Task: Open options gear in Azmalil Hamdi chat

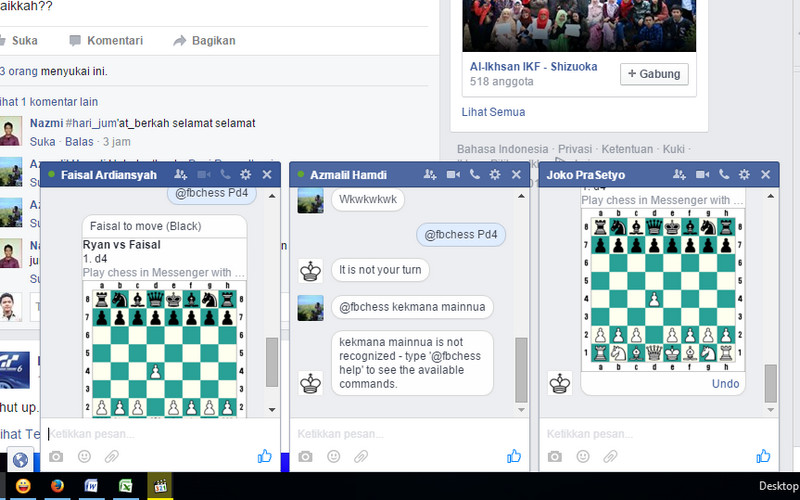Action: coord(495,174)
